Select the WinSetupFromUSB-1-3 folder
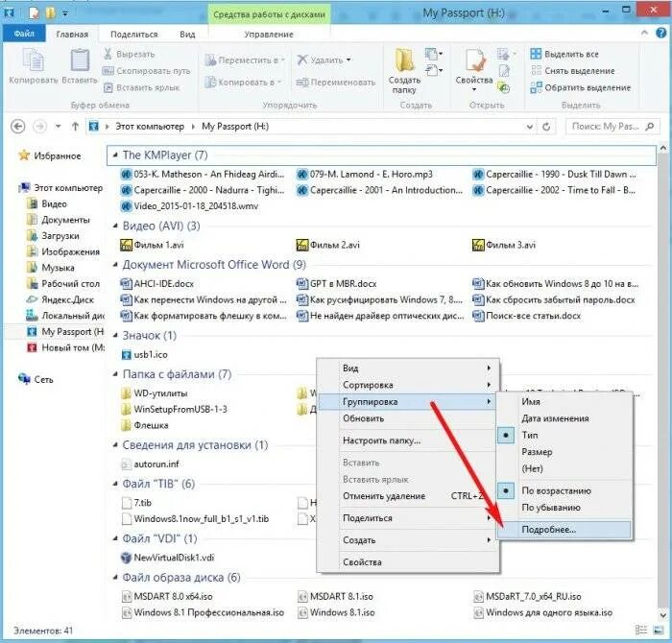 click(174, 409)
